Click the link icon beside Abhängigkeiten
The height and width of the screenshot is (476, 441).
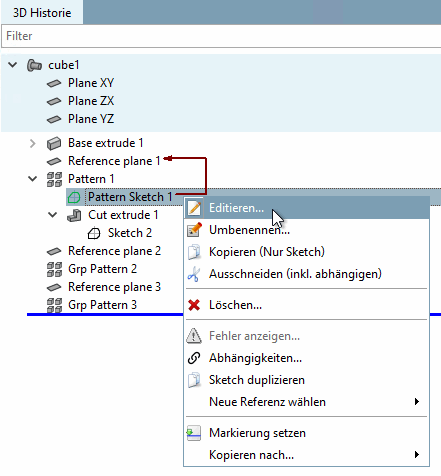coord(194,358)
